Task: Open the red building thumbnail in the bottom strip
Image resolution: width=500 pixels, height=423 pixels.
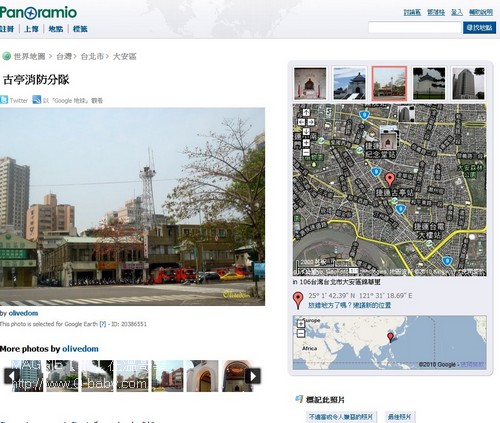Action: 167,376
